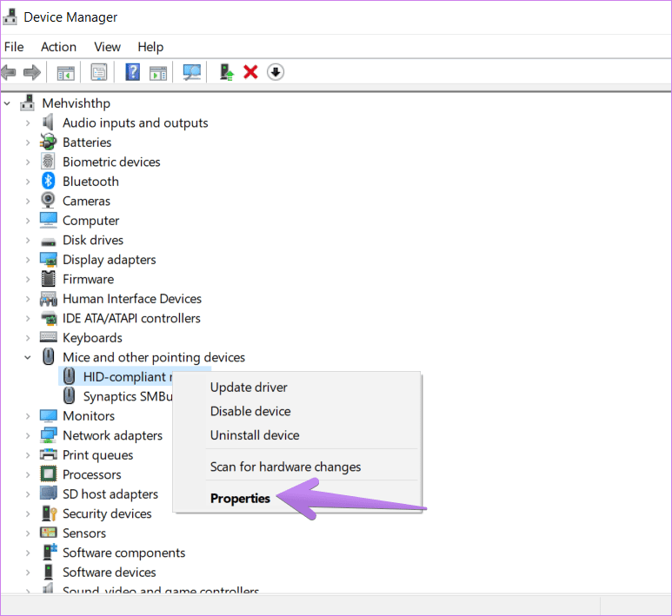Select the Synaptics SMBus device
Screen dimensions: 672x616
(128, 396)
